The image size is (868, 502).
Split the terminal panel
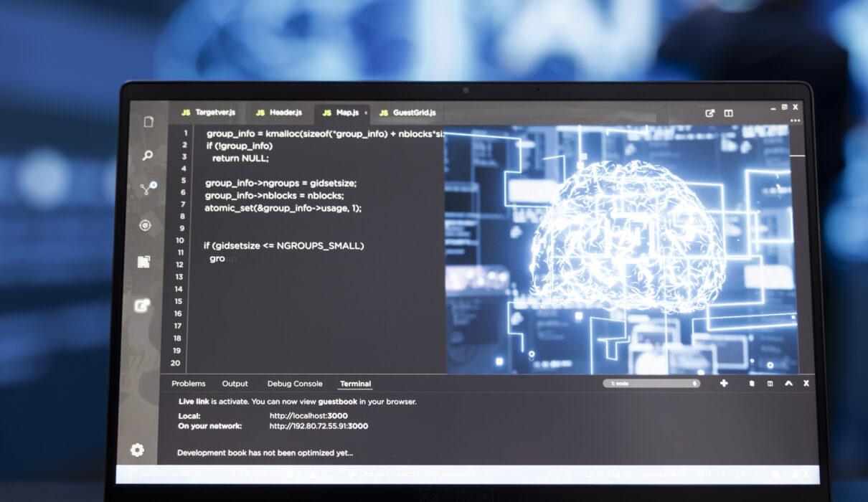[x=770, y=383]
